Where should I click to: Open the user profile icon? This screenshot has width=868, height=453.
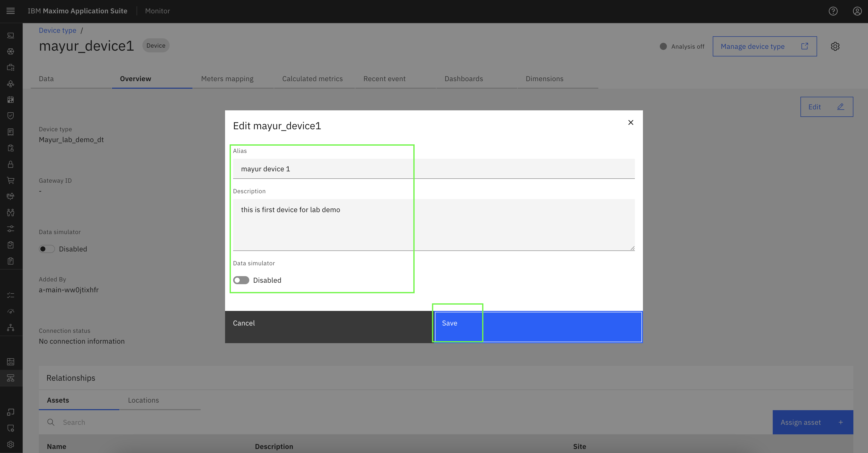[857, 11]
